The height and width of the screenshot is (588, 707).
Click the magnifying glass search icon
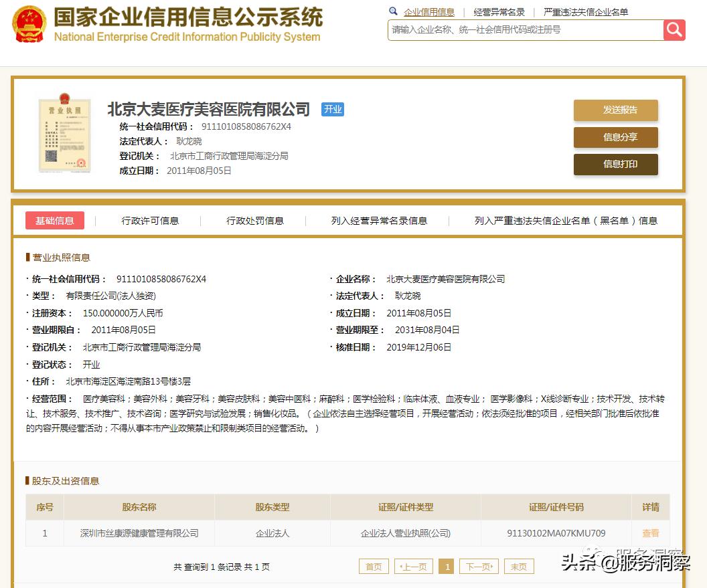coord(674,30)
